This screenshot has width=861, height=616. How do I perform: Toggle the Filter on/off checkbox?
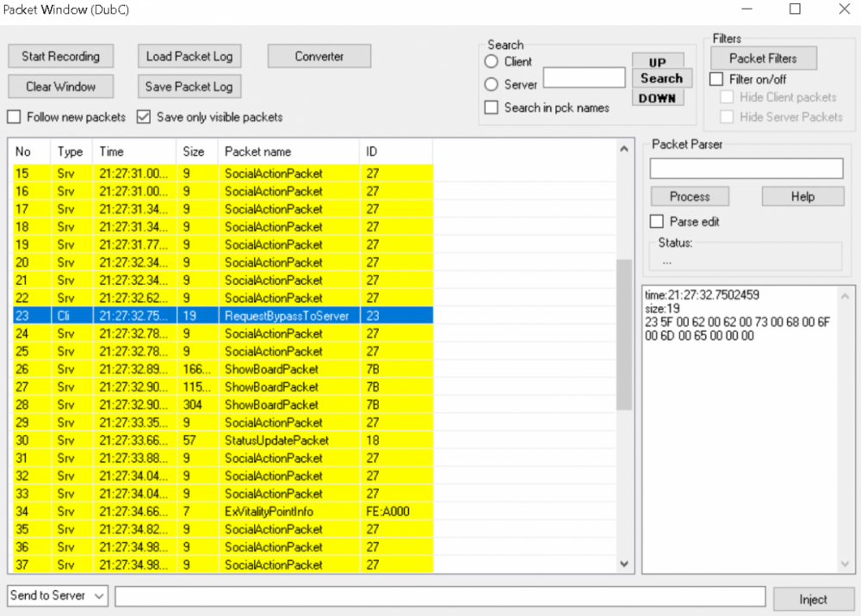pyautogui.click(x=716, y=79)
